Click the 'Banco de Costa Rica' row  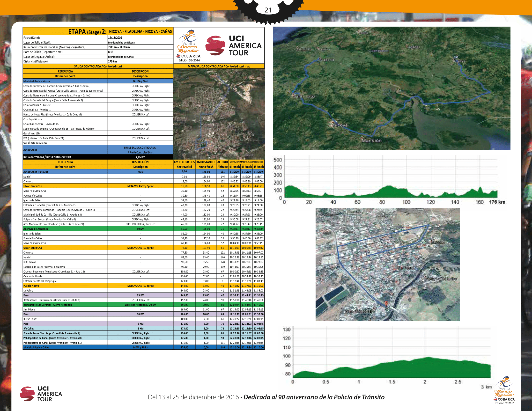98,114
